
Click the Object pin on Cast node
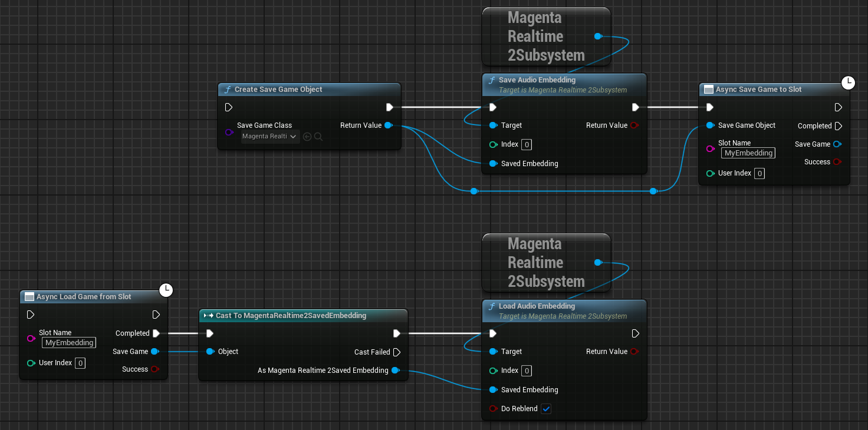210,352
